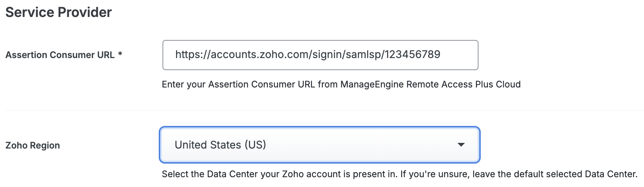Click the divider line above Zoho Region
Screen dimensions: 644x187
pos(324,110)
